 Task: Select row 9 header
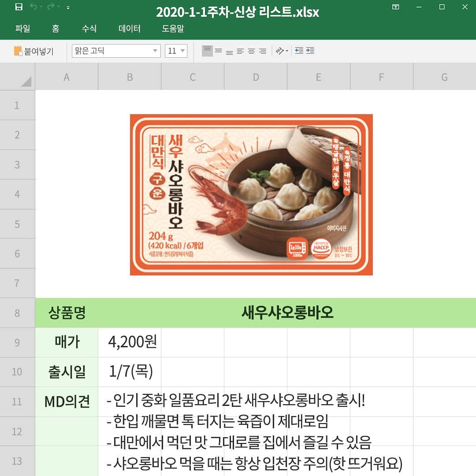click(17, 342)
